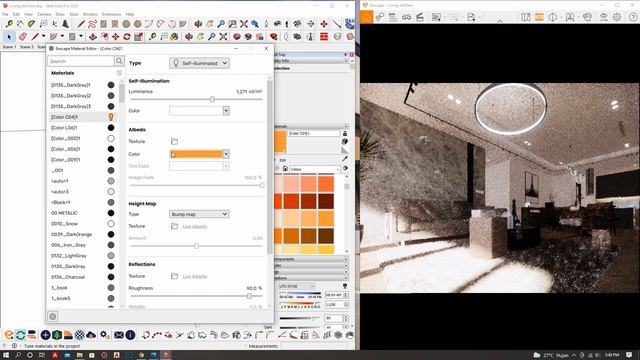Open the Colors list dropdown in Materials tray
Viewport: 640px width, 360px height.
point(315,169)
